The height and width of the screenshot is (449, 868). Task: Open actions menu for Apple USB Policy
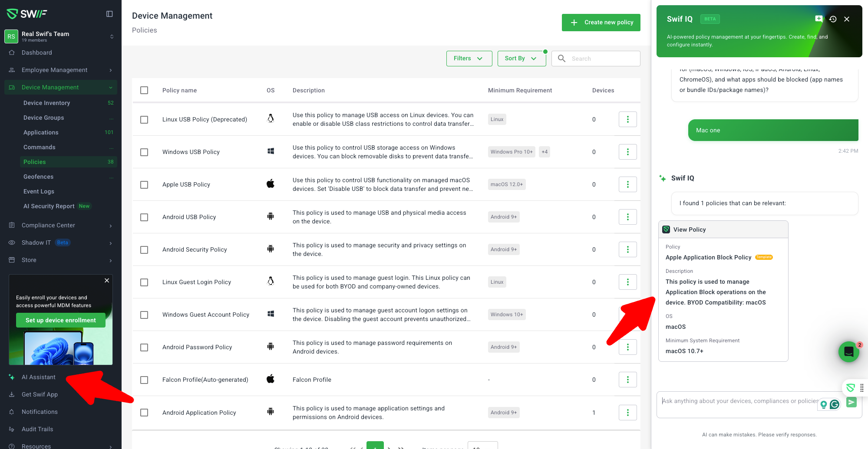point(627,184)
